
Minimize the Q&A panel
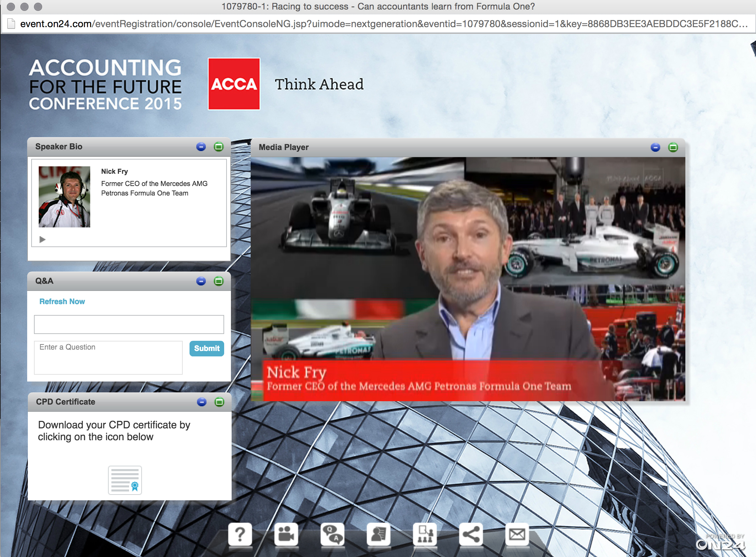point(201,281)
